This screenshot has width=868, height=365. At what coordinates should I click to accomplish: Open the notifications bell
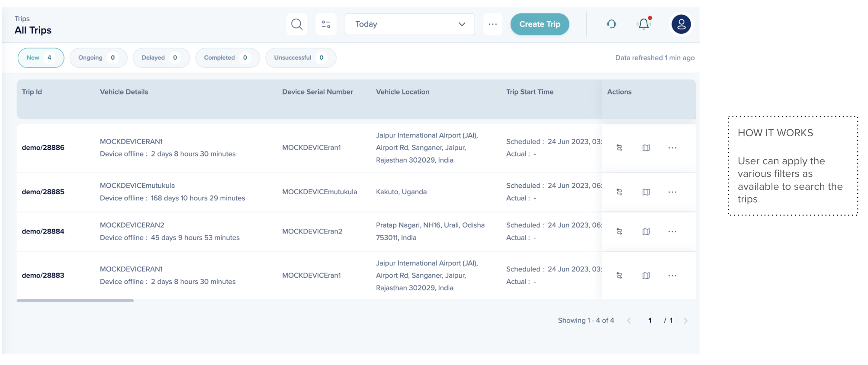(x=644, y=24)
